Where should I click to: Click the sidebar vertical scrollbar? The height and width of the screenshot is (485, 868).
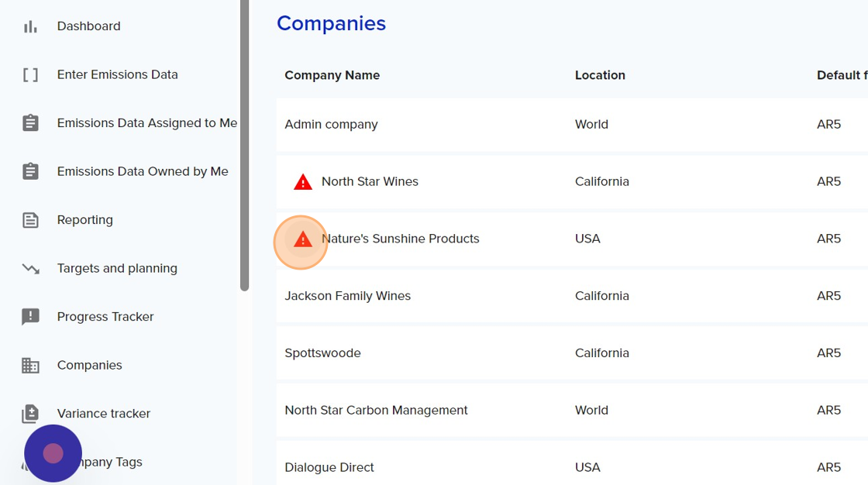point(245,145)
